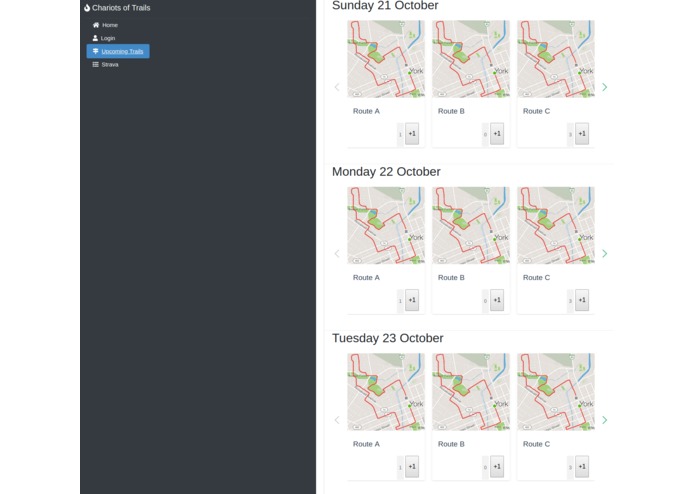This screenshot has width=695, height=494.
Task: Vote +1 on Tuesday Route A
Action: 412,467
